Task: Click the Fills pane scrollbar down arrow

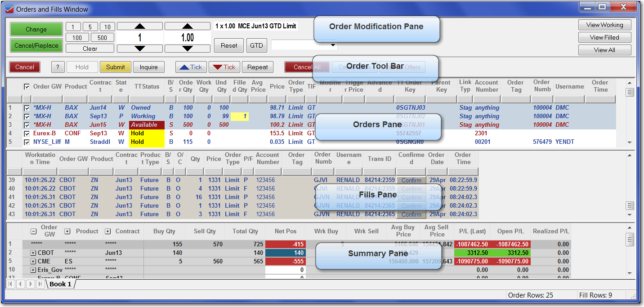Action: 630,215
